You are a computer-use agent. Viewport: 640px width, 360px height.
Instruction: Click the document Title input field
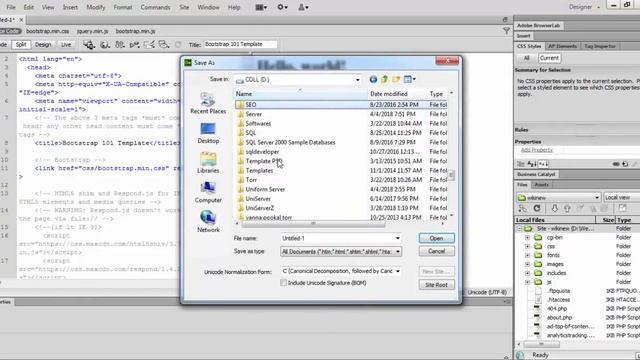(240, 44)
